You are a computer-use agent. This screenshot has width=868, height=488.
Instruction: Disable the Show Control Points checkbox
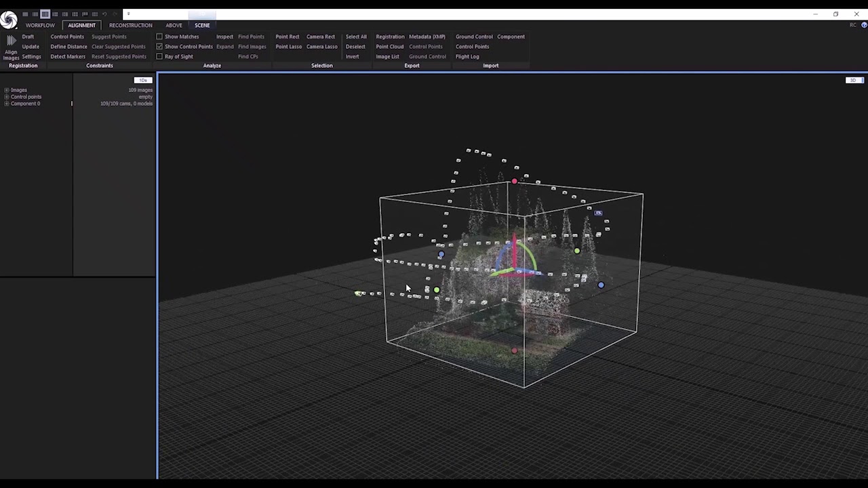159,47
